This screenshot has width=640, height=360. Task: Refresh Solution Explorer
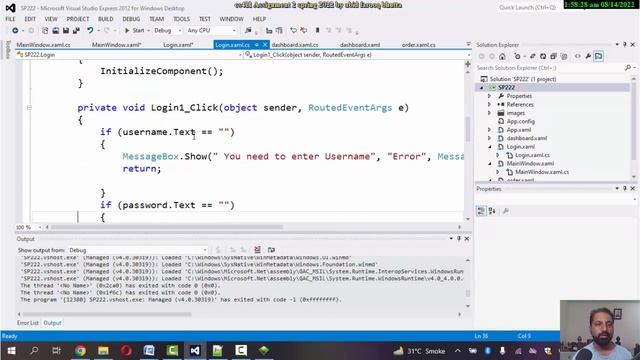(543, 56)
